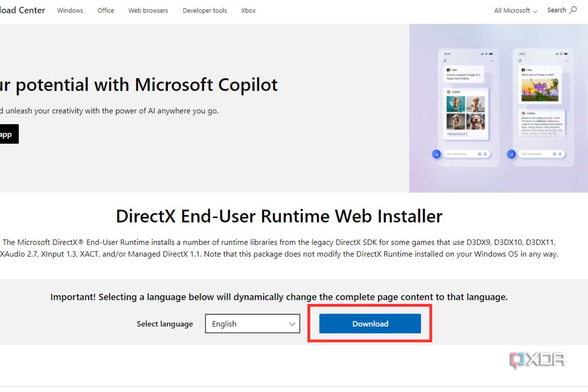Click the 'unleash your creativity' banner subtitle
Viewport: 588px width, 392px height.
click(x=109, y=111)
